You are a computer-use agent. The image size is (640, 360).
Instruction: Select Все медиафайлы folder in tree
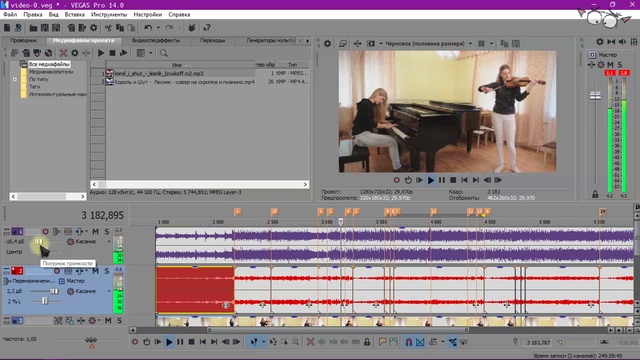click(49, 64)
